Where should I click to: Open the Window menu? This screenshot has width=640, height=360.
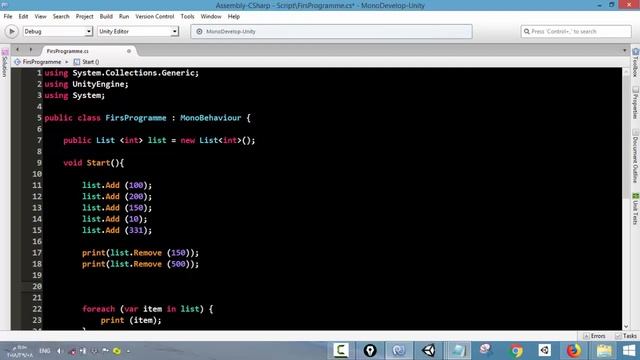[211, 16]
